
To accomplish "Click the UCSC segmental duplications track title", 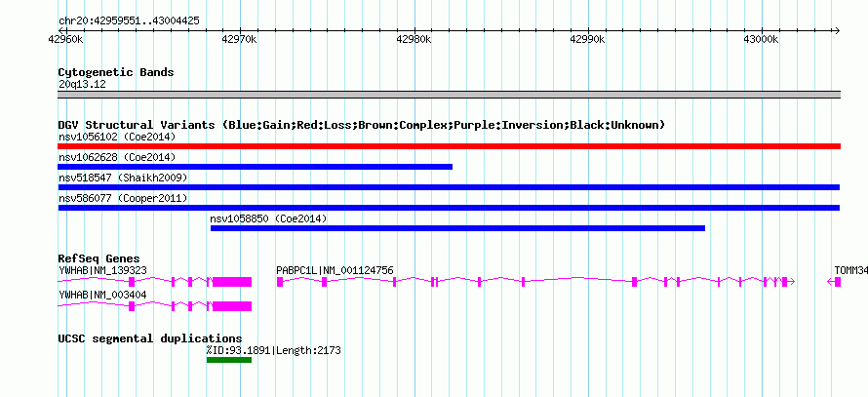I will [150, 338].
